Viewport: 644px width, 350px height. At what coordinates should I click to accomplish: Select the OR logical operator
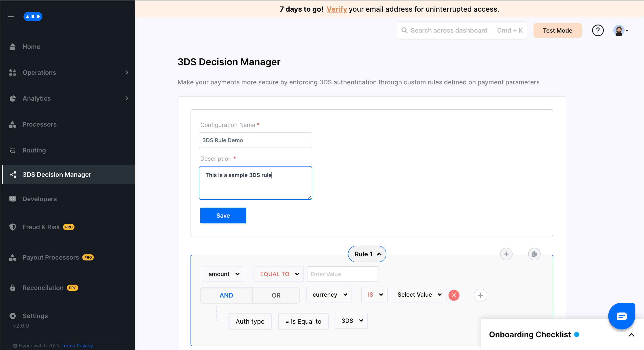tap(276, 295)
